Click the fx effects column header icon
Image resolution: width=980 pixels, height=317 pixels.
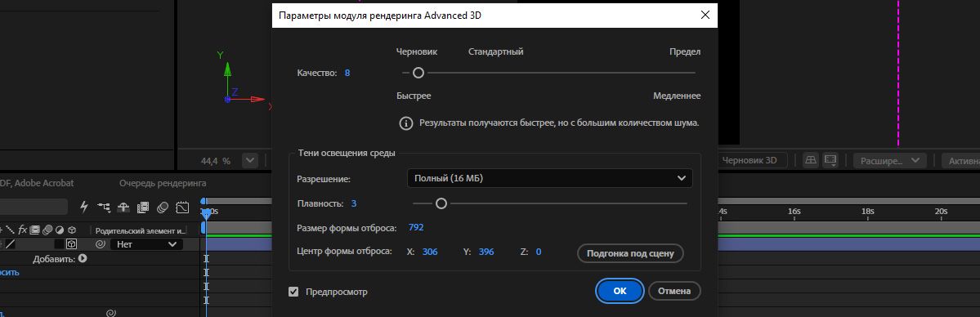click(23, 230)
